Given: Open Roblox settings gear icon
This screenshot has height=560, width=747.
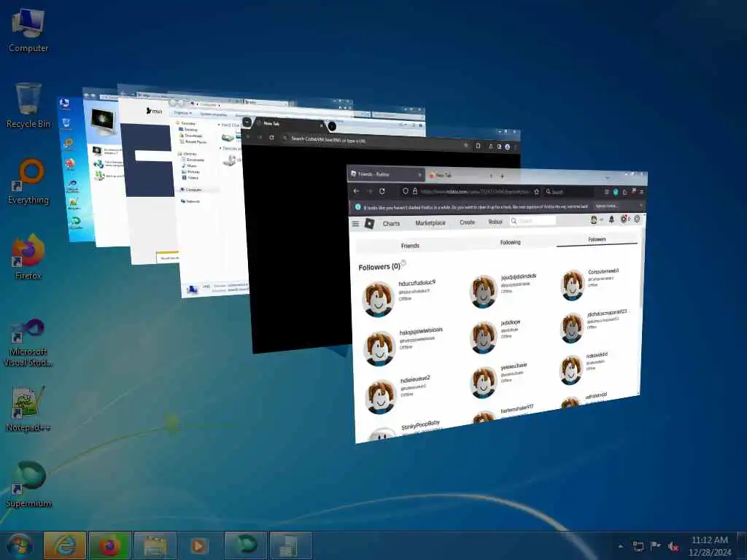Looking at the screenshot, I should 637,219.
